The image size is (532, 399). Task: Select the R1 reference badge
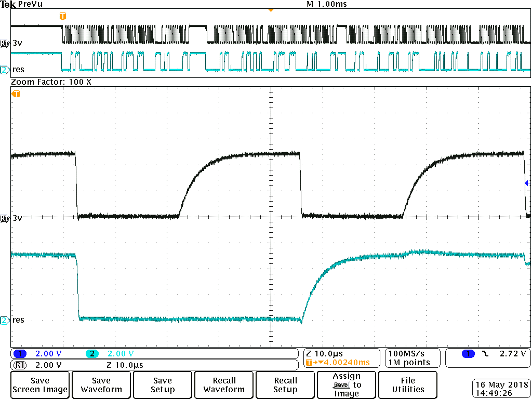pos(20,365)
